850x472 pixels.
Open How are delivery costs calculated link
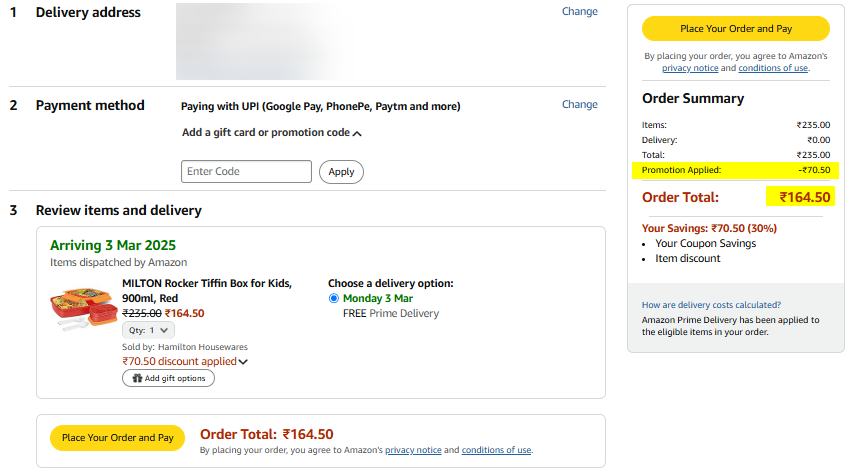(x=711, y=305)
